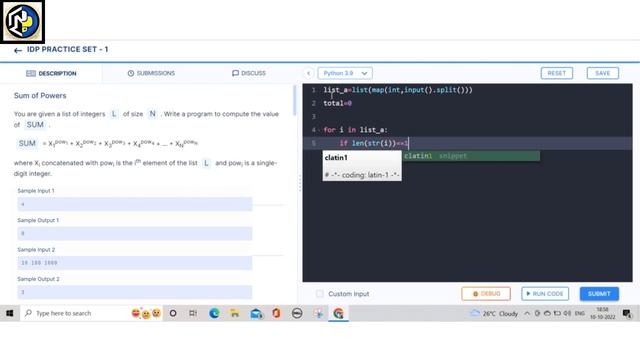The height and width of the screenshot is (360, 640).
Task: Click the Type here to search box
Action: click(91, 313)
